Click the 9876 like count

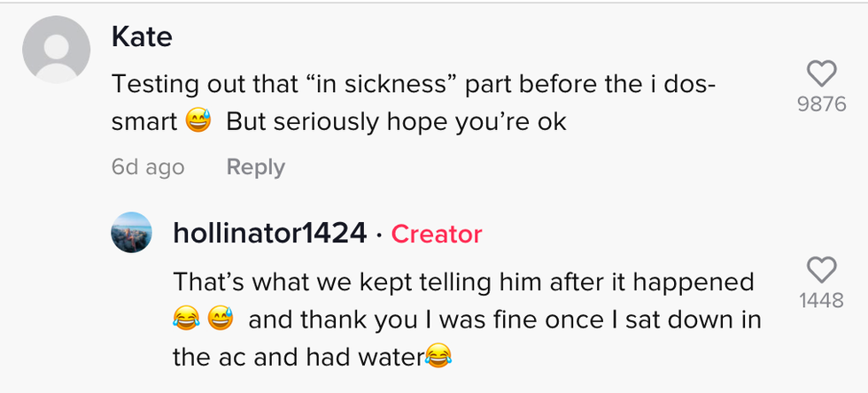tap(821, 104)
